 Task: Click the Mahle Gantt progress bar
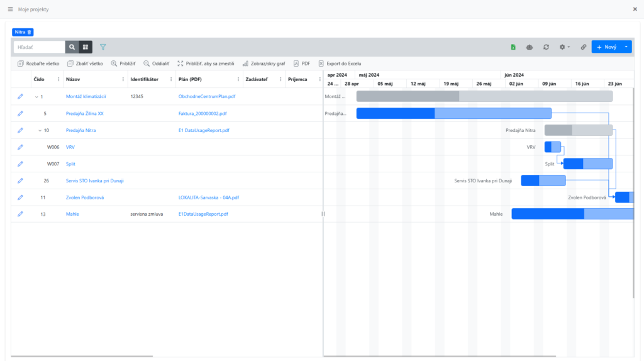point(547,214)
